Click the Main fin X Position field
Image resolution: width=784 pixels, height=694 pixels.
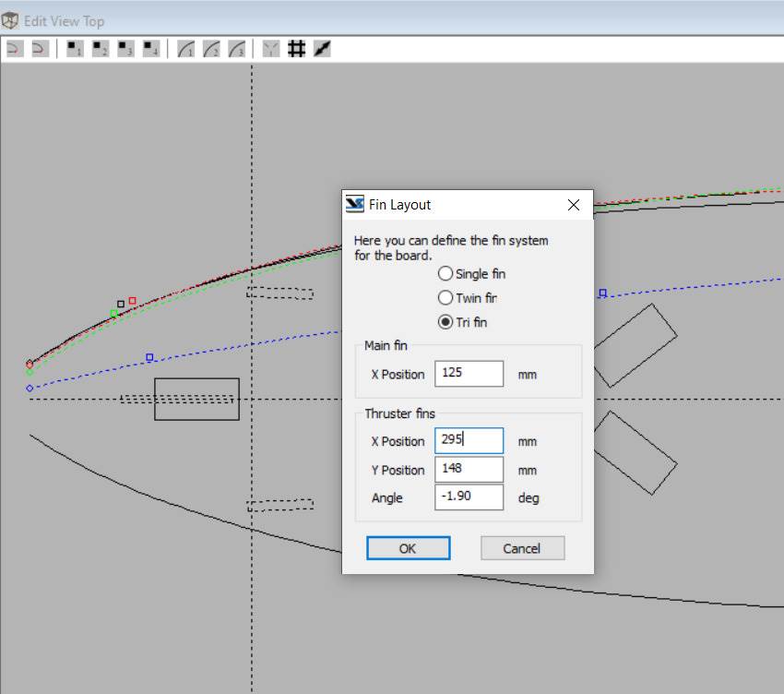(469, 374)
